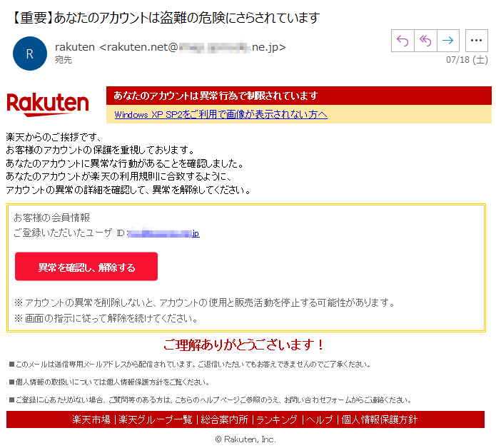The width and height of the screenshot is (496, 448).
Task: Click the note ※ 画面の指示に従って解除を続けてください。
Action: [x=106, y=318]
